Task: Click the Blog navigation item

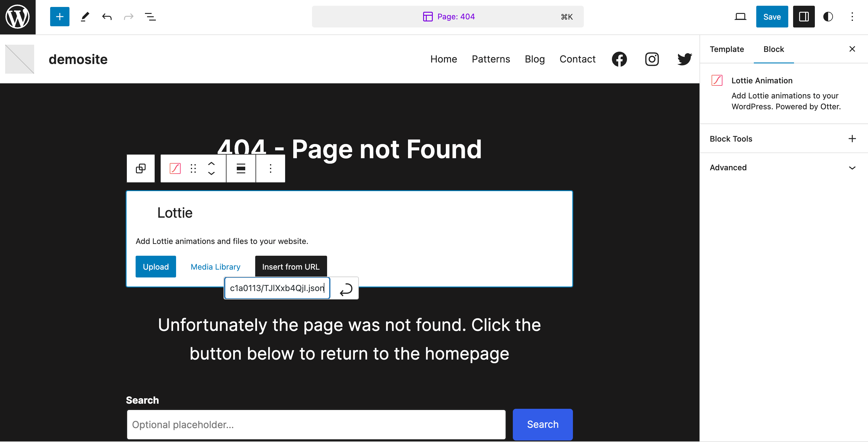Action: pos(535,59)
